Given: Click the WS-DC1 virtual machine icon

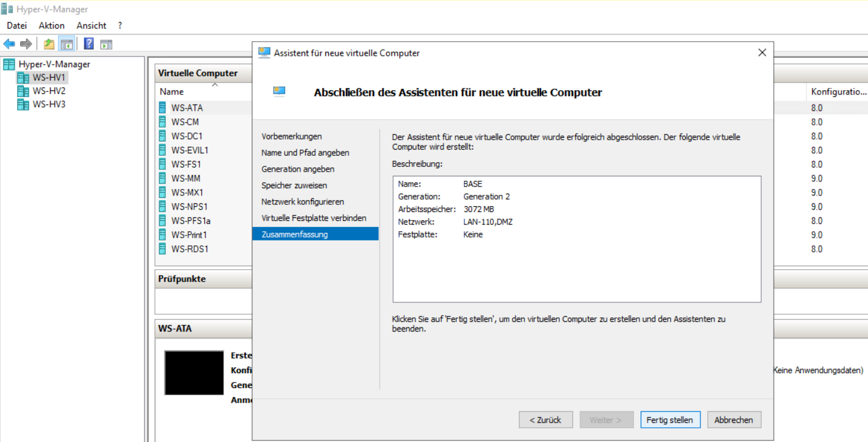Looking at the screenshot, I should coord(163,136).
